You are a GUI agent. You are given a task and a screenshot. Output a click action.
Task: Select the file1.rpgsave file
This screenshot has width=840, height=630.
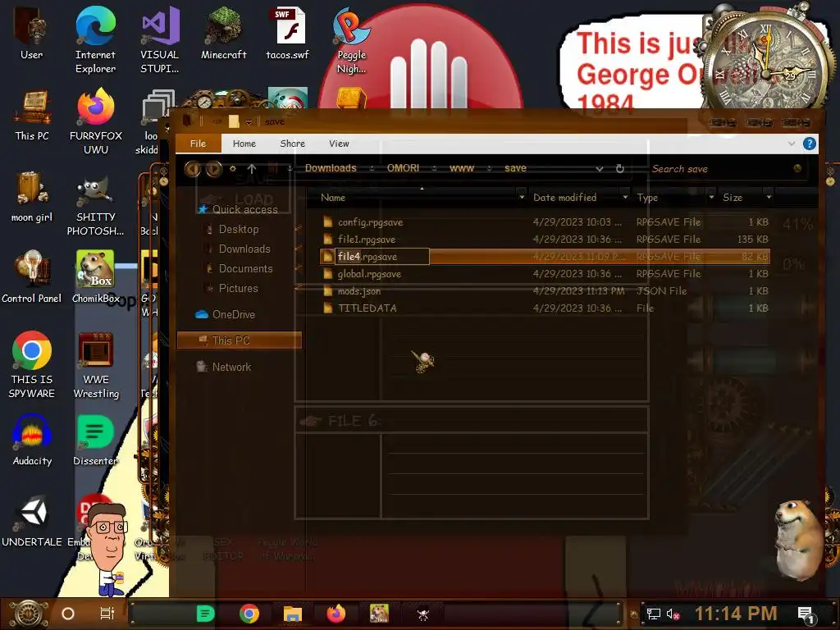(x=545, y=240)
